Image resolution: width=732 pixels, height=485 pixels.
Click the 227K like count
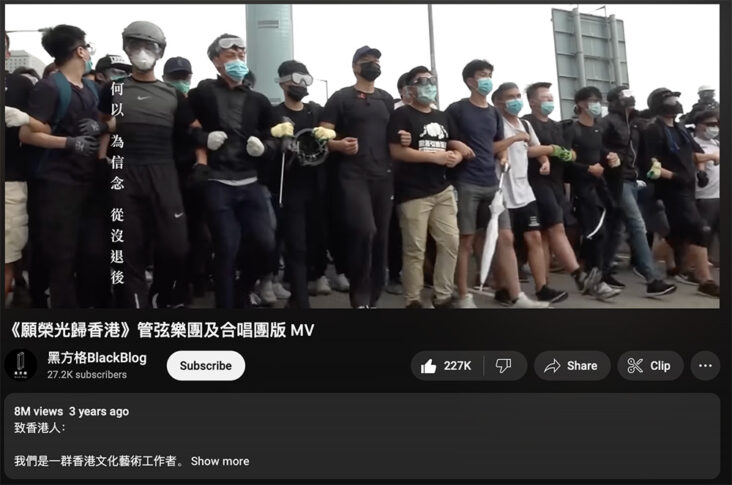pyautogui.click(x=458, y=366)
